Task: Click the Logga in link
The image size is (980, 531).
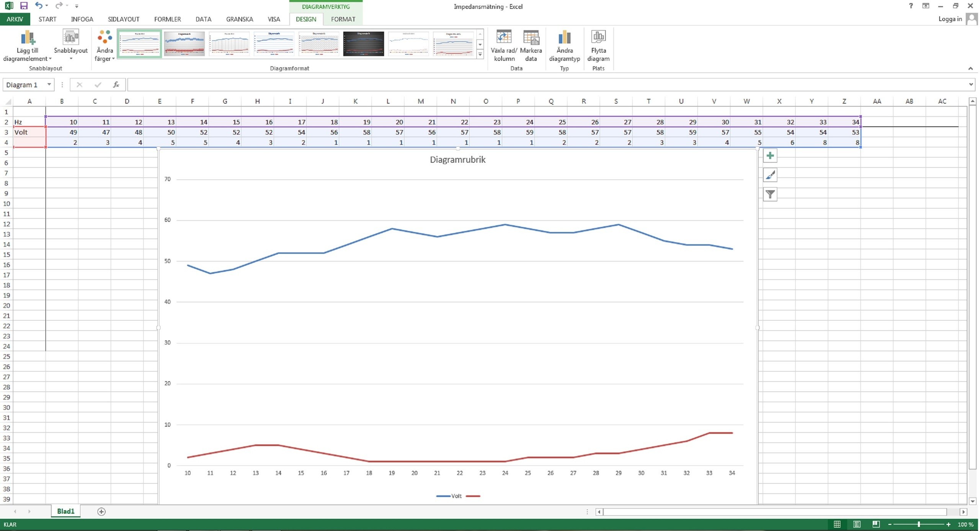Action: pos(950,19)
